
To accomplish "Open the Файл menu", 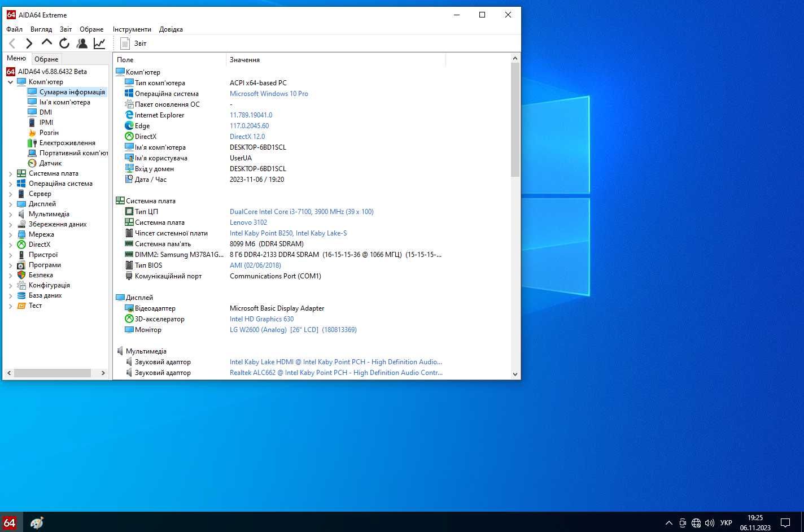I will [x=15, y=29].
